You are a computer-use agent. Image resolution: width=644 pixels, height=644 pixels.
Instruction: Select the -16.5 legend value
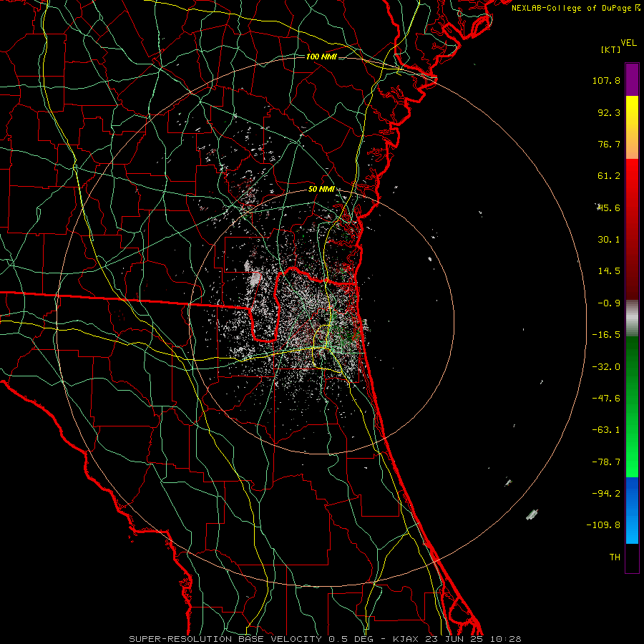(x=606, y=335)
